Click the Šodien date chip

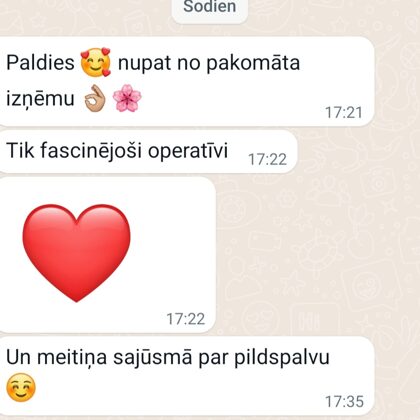pyautogui.click(x=210, y=8)
